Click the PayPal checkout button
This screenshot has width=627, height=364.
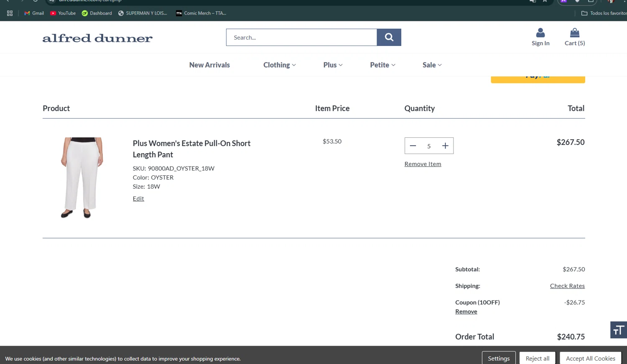point(538,79)
